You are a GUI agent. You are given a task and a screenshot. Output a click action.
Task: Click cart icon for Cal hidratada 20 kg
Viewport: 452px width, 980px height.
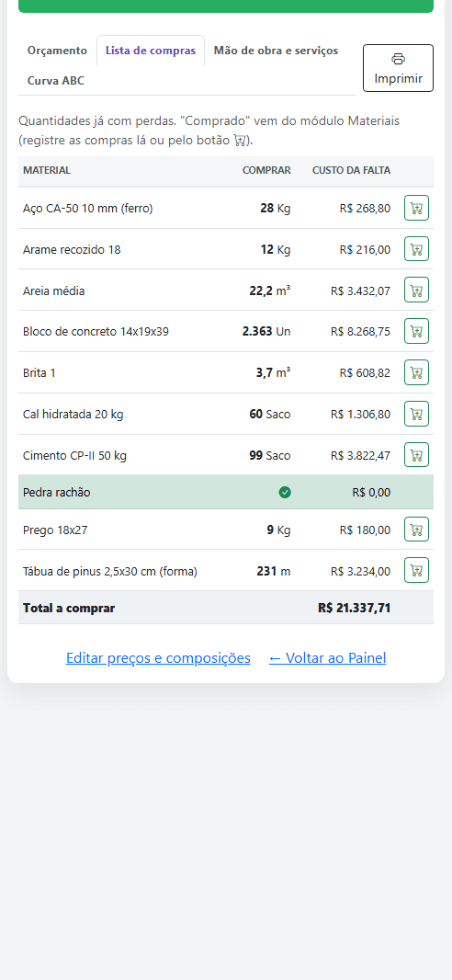pyautogui.click(x=416, y=414)
